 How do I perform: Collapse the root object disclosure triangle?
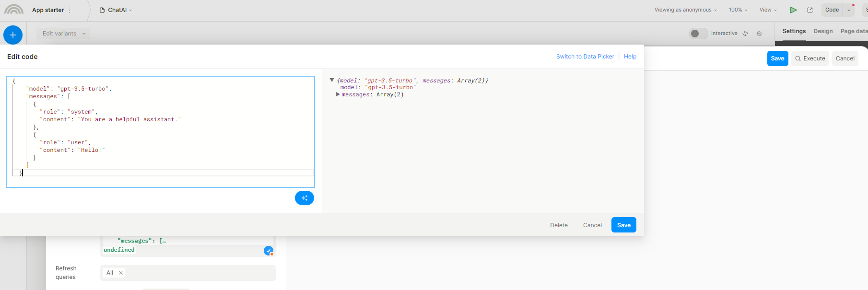[332, 80]
